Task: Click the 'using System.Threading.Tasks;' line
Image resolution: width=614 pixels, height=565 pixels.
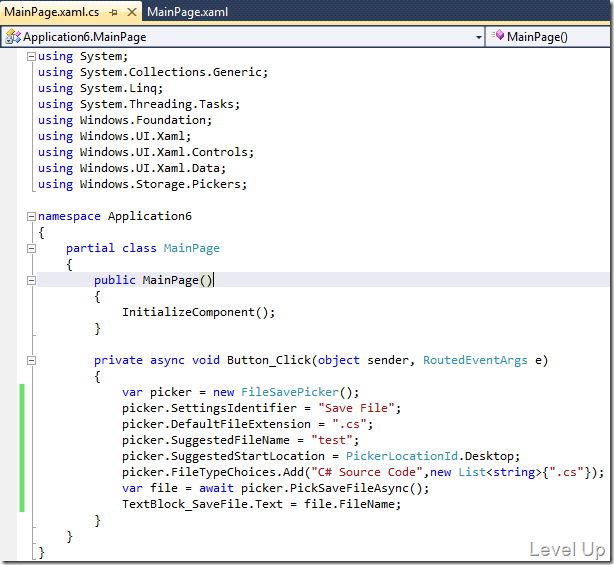Action: (x=139, y=104)
